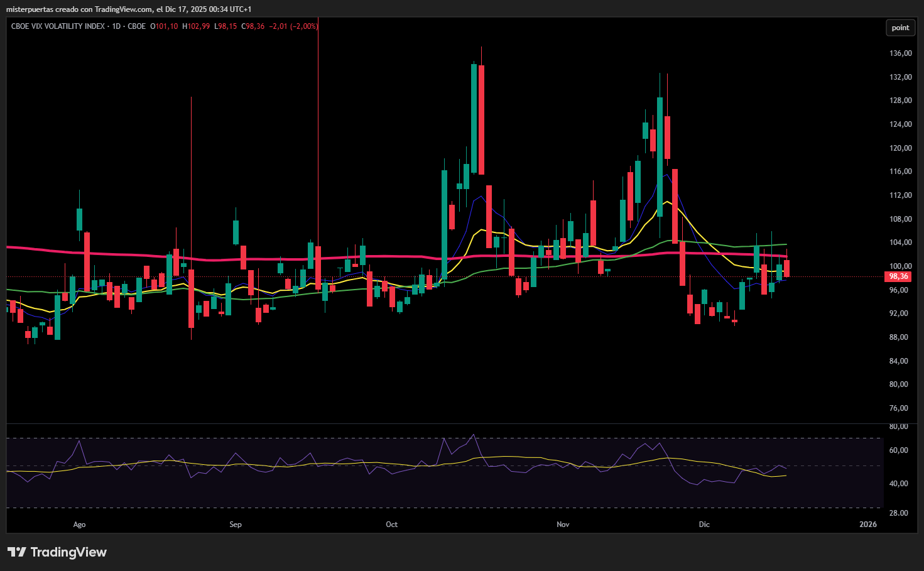The width and height of the screenshot is (924, 571).
Task: Click the 112,00 price scale label
Action: [x=900, y=195]
